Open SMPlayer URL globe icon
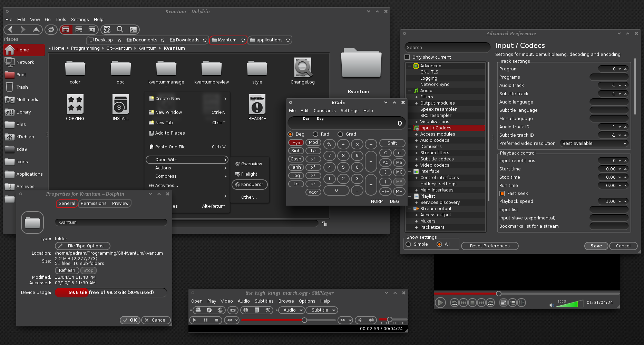 click(220, 310)
